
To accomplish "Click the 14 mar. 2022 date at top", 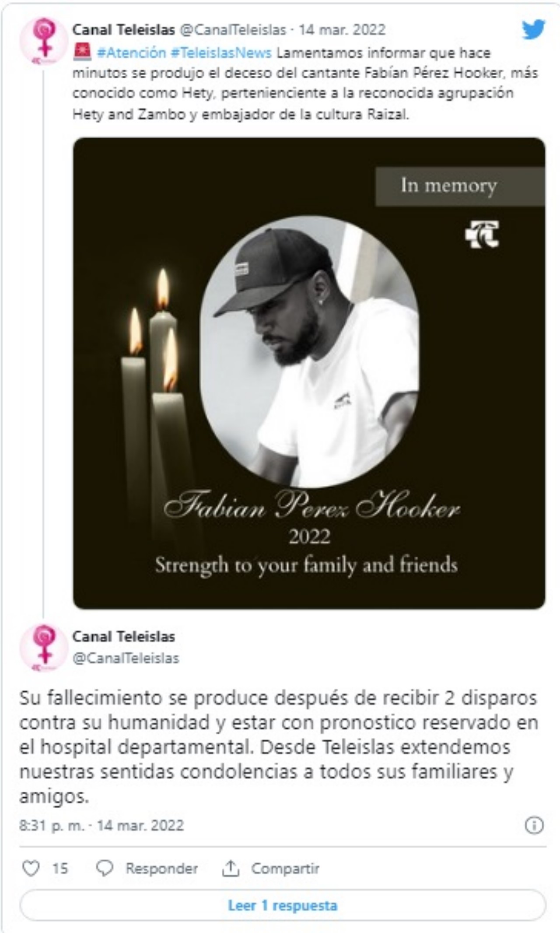I will click(x=342, y=30).
